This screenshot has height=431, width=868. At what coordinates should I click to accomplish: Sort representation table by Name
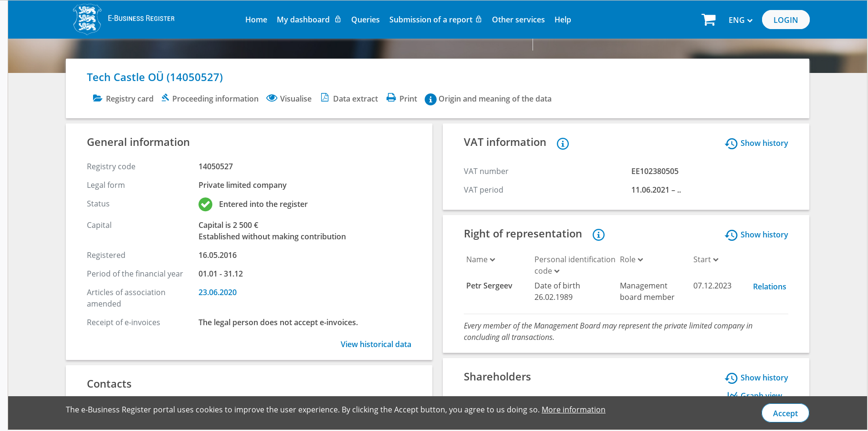pos(481,259)
